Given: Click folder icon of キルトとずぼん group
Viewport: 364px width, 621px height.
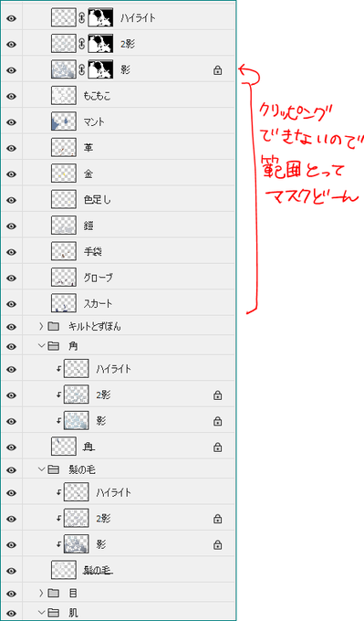Looking at the screenshot, I should coord(53,326).
